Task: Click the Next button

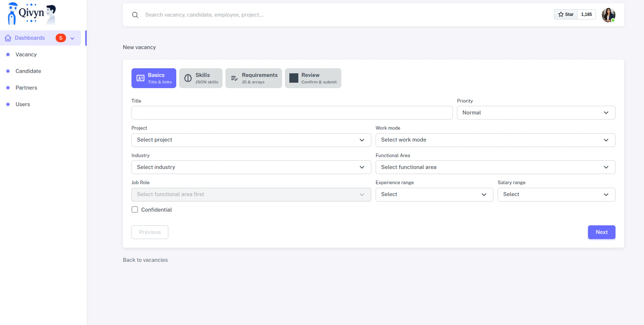Action: click(602, 232)
